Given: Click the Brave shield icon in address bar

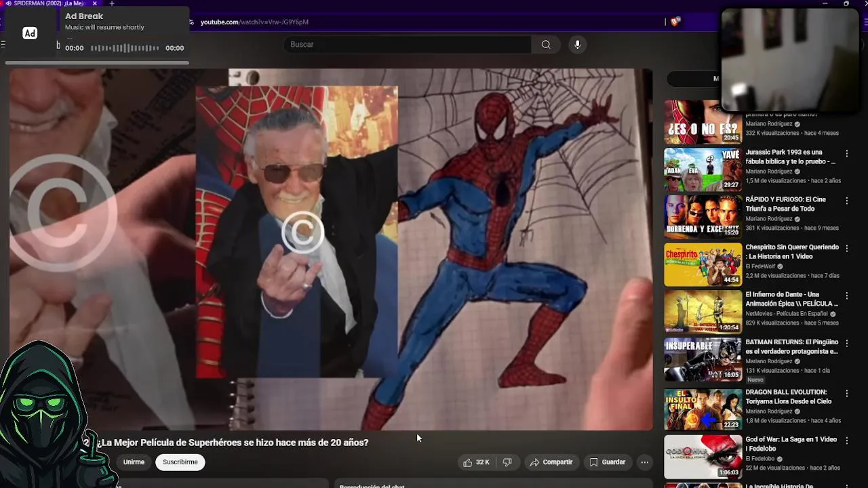Looking at the screenshot, I should click(675, 22).
